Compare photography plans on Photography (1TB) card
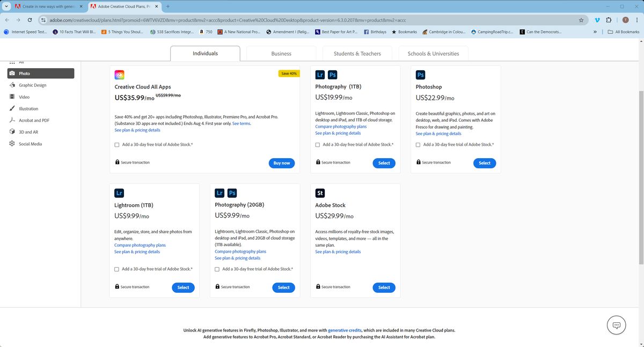644x347 pixels. 341,127
